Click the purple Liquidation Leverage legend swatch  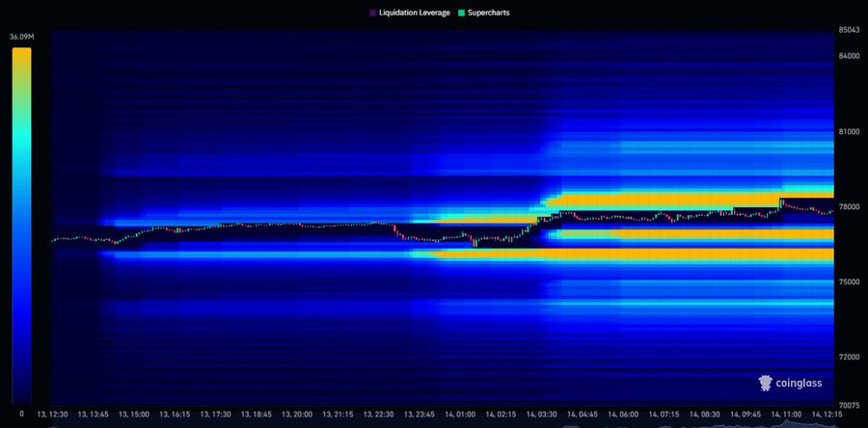tap(372, 13)
